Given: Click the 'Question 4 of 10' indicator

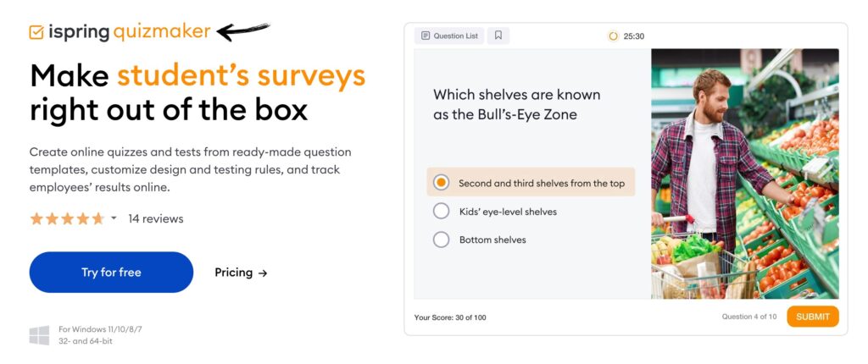Looking at the screenshot, I should pyautogui.click(x=748, y=317).
